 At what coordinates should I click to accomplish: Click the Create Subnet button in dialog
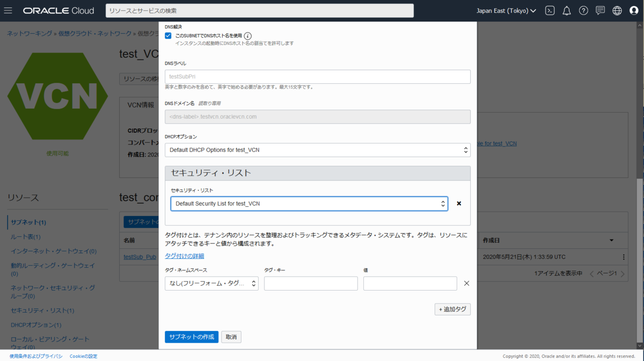click(192, 337)
